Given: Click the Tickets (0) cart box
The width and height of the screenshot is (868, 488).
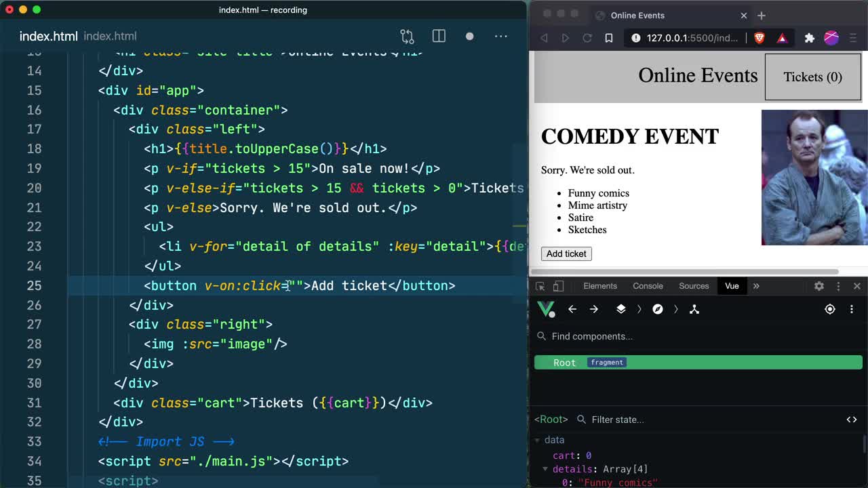Looking at the screenshot, I should tap(812, 77).
